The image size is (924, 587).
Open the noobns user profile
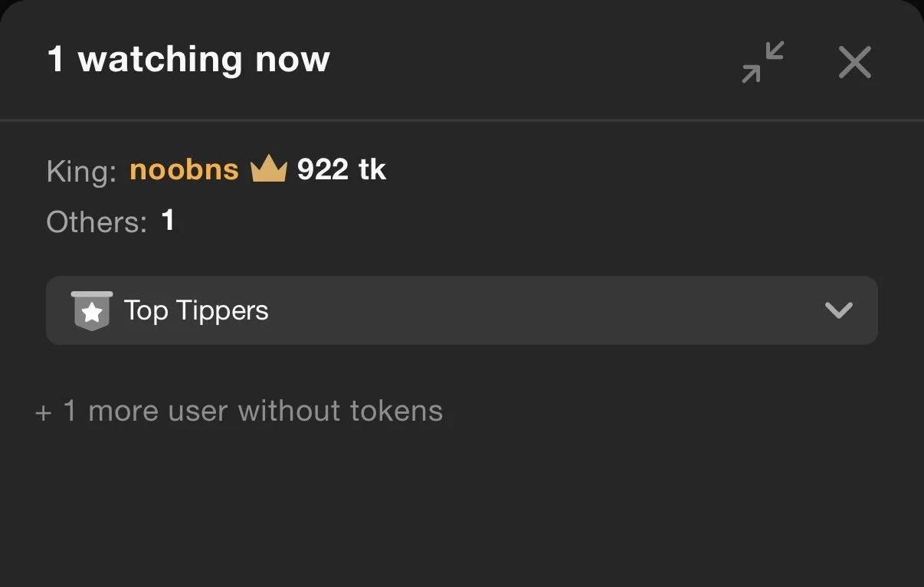[184, 169]
